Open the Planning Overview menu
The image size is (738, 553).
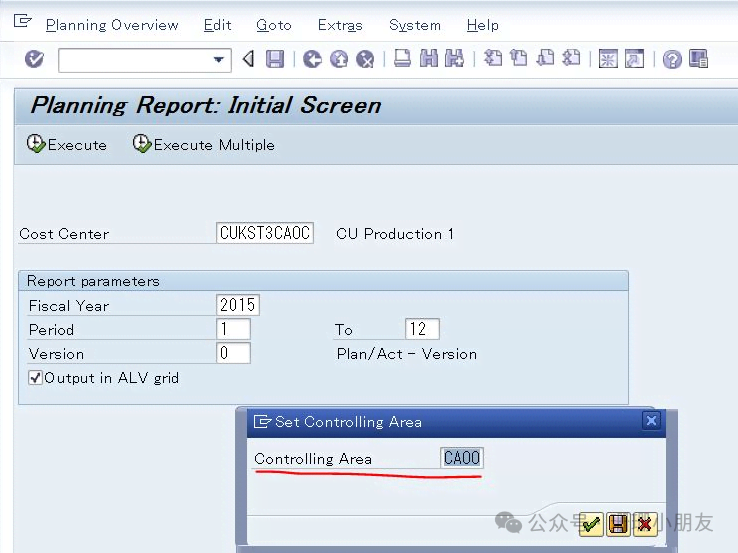[x=112, y=25]
